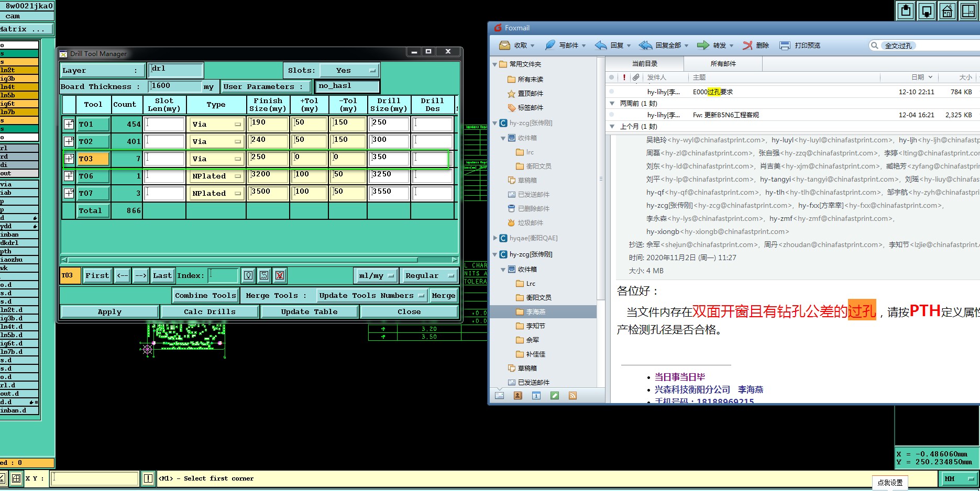Image resolution: width=980 pixels, height=491 pixels.
Task: Click the grid icon left of X Y field
Action: [16, 478]
